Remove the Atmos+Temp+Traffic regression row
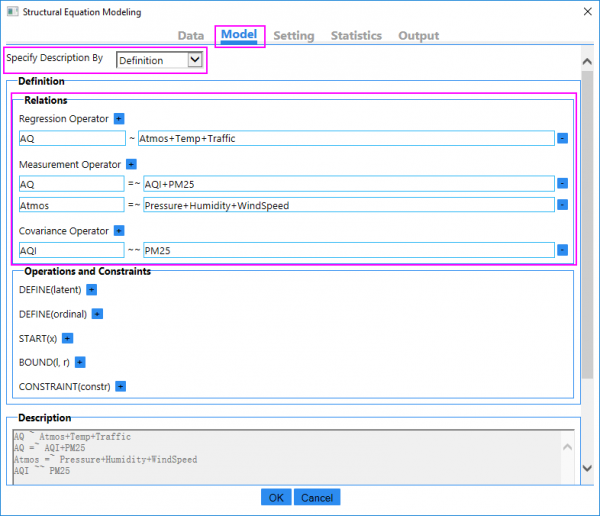The height and width of the screenshot is (516, 600). pos(562,139)
